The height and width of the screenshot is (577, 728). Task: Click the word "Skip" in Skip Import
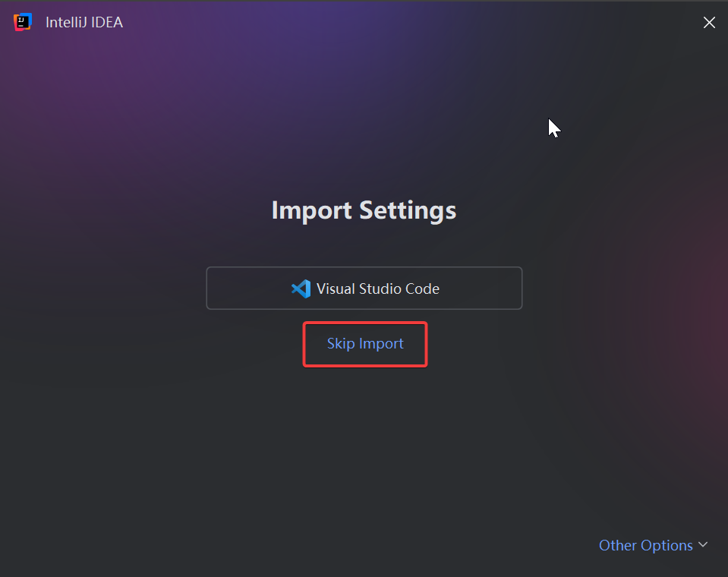pos(341,344)
